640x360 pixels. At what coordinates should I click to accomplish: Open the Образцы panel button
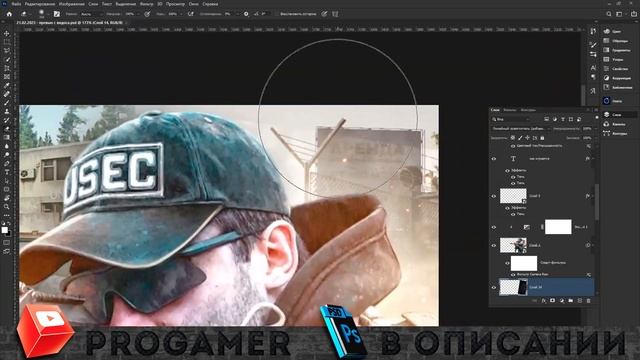[616, 41]
